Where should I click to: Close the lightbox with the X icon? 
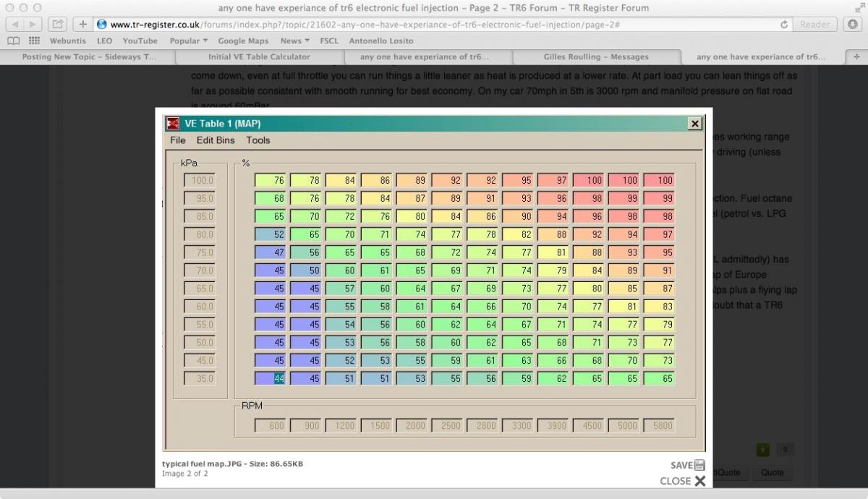pyautogui.click(x=699, y=481)
